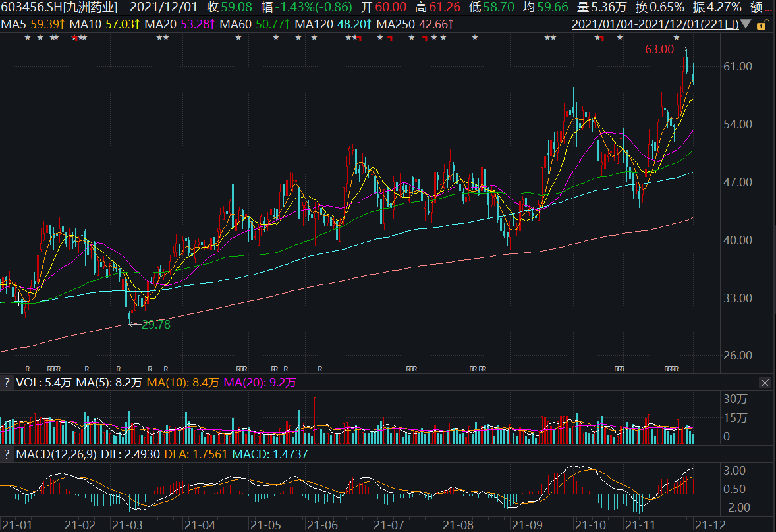Click the star marker above the 63.00 high
Image resolution: width=776 pixels, height=532 pixels.
point(677,38)
